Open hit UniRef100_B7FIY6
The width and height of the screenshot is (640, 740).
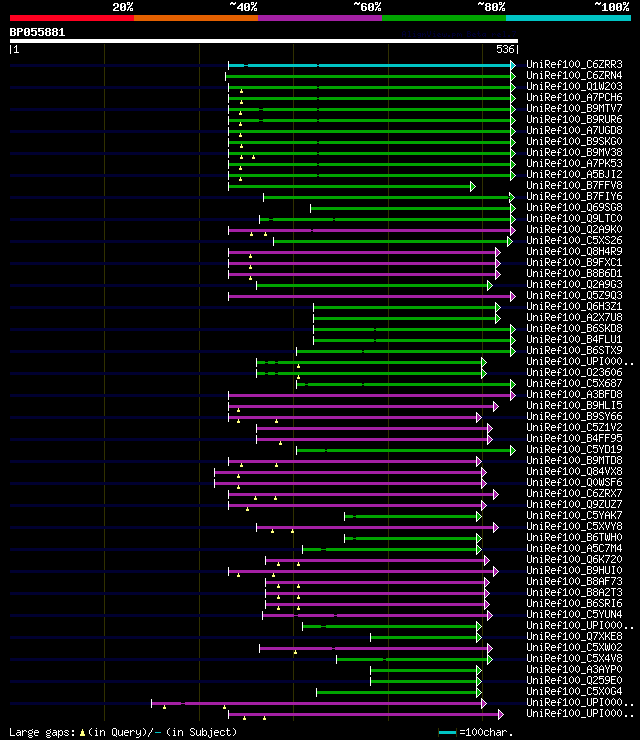pyautogui.click(x=574, y=196)
